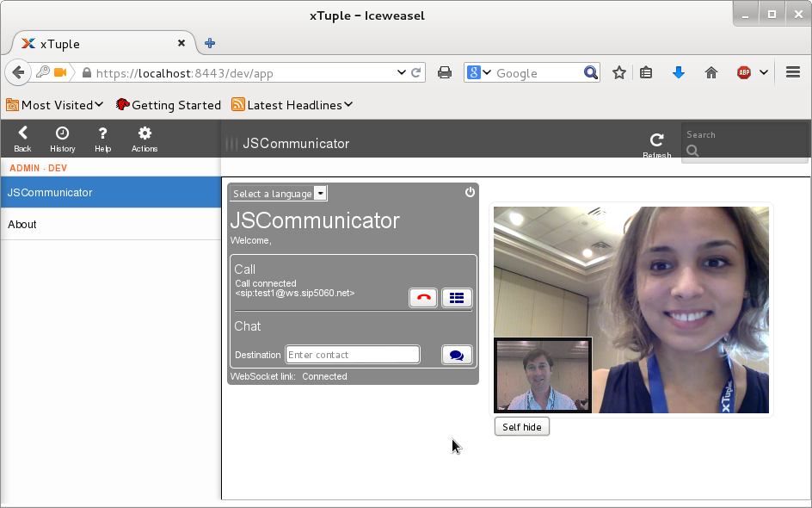This screenshot has width=812, height=508.
Task: Click the key icon in address bar
Action: coord(43,71)
